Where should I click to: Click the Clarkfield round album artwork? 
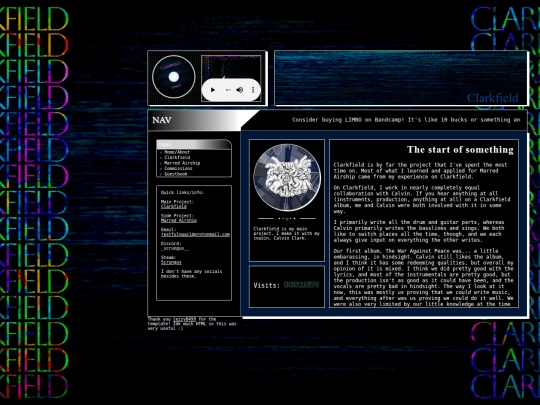pos(287,177)
